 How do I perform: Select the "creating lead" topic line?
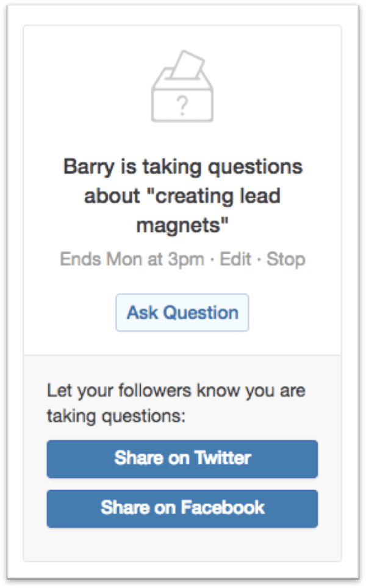click(182, 196)
